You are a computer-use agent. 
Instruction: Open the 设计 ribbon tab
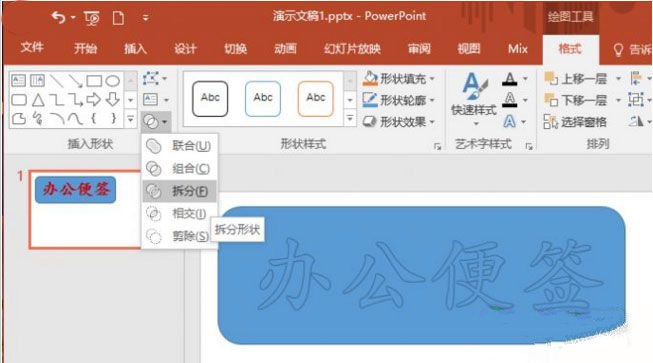click(x=185, y=48)
